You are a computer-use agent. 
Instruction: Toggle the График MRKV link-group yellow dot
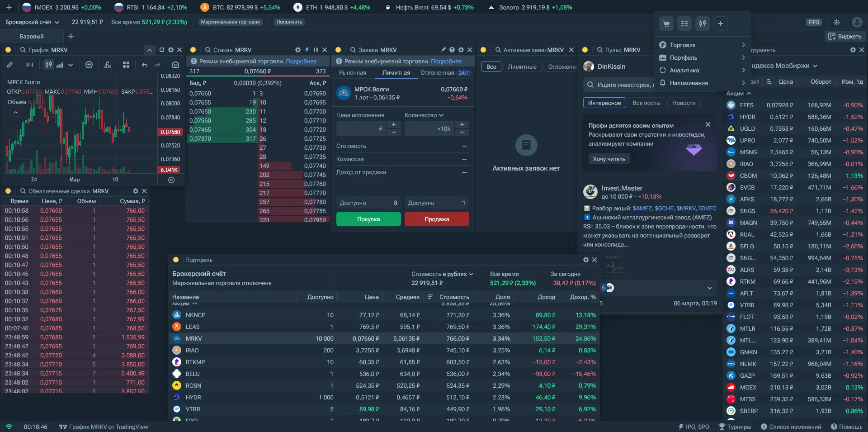(8, 50)
